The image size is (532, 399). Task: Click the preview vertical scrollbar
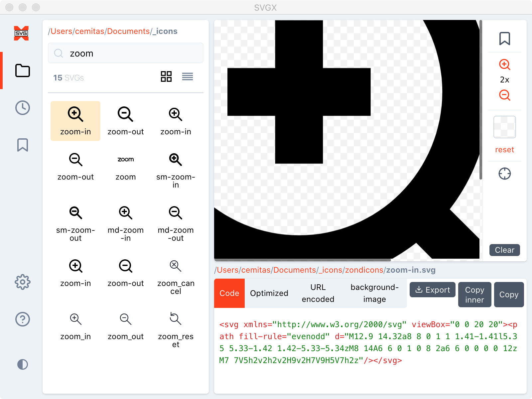click(481, 100)
